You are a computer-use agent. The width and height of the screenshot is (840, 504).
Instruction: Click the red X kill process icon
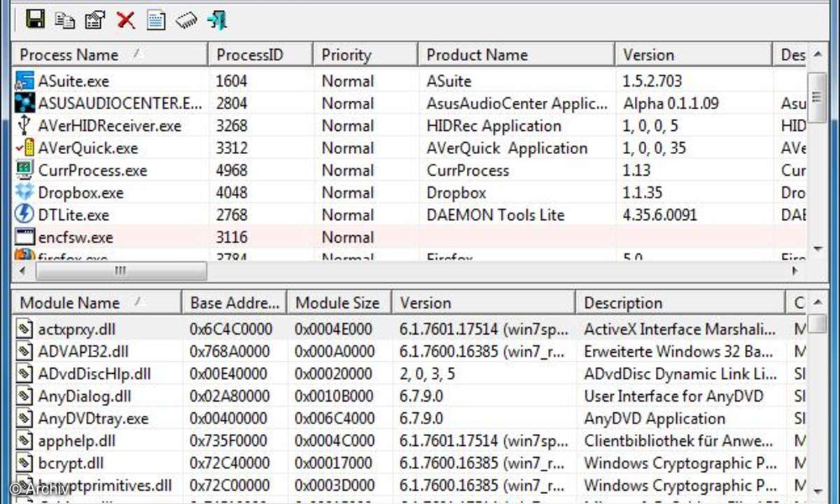(126, 20)
